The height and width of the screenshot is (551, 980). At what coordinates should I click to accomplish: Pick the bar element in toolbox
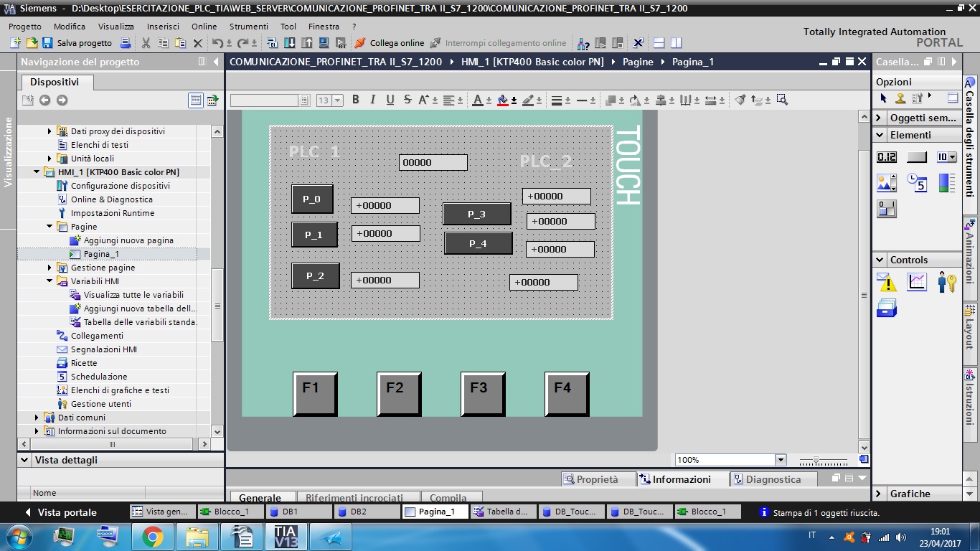947,183
